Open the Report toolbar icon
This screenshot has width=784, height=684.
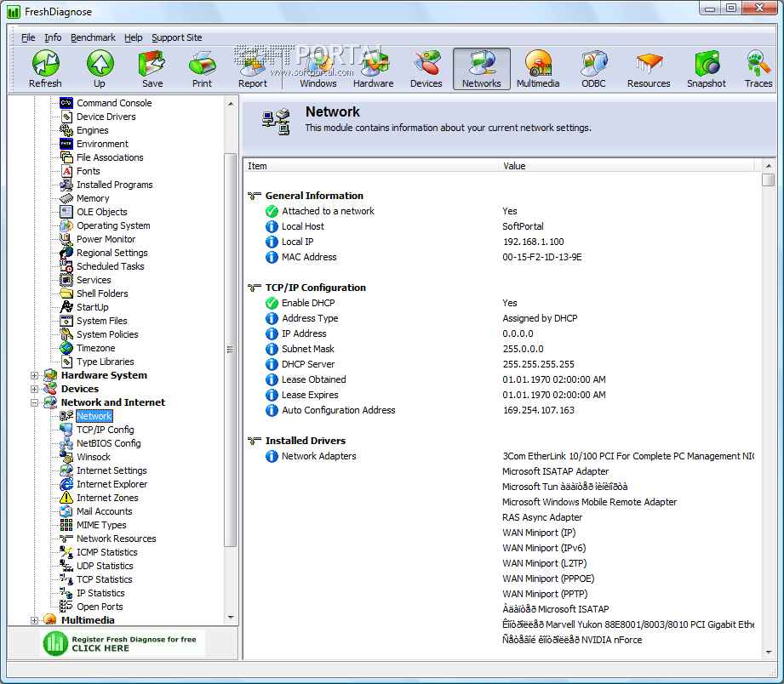coord(253,69)
